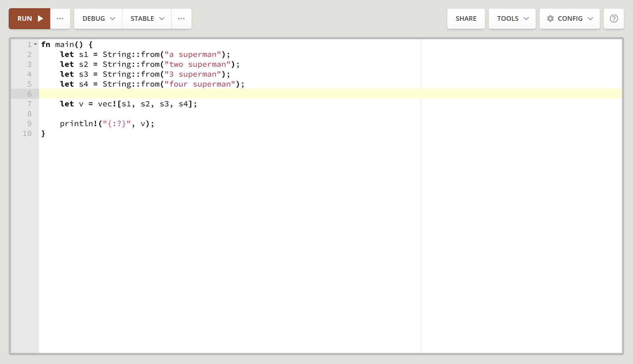The image size is (633, 364).
Task: Open advanced options ellipsis after STABLE
Action: coord(181,19)
